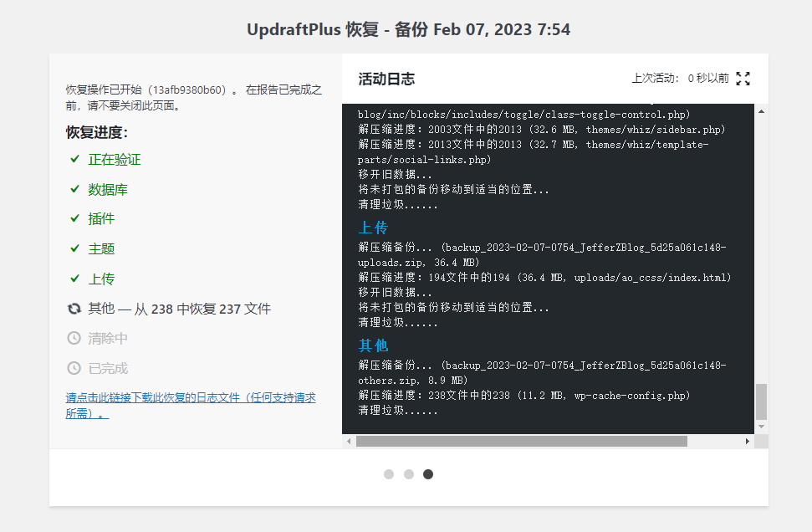Click the log scrollbar up arrow
Screen dimensions: 812x532
click(761, 111)
